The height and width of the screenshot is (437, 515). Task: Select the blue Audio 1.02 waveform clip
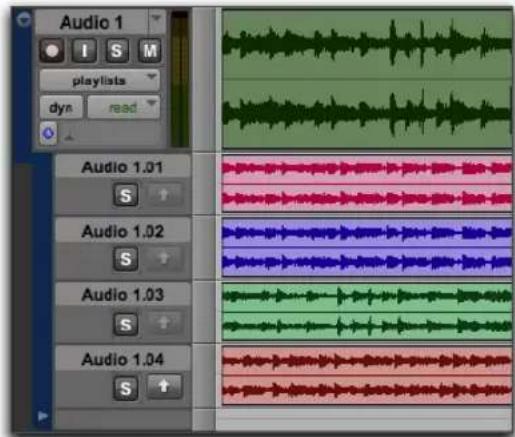click(x=367, y=247)
